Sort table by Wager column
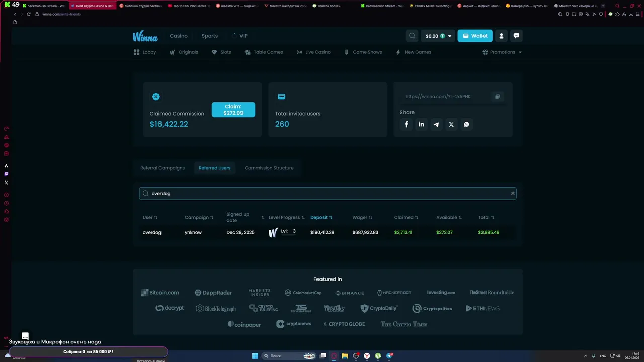 (x=362, y=217)
